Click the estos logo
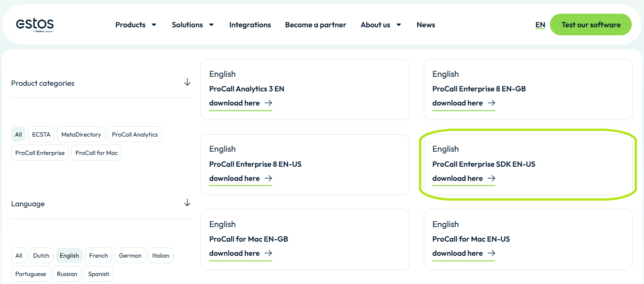644x284 pixels. [x=35, y=24]
